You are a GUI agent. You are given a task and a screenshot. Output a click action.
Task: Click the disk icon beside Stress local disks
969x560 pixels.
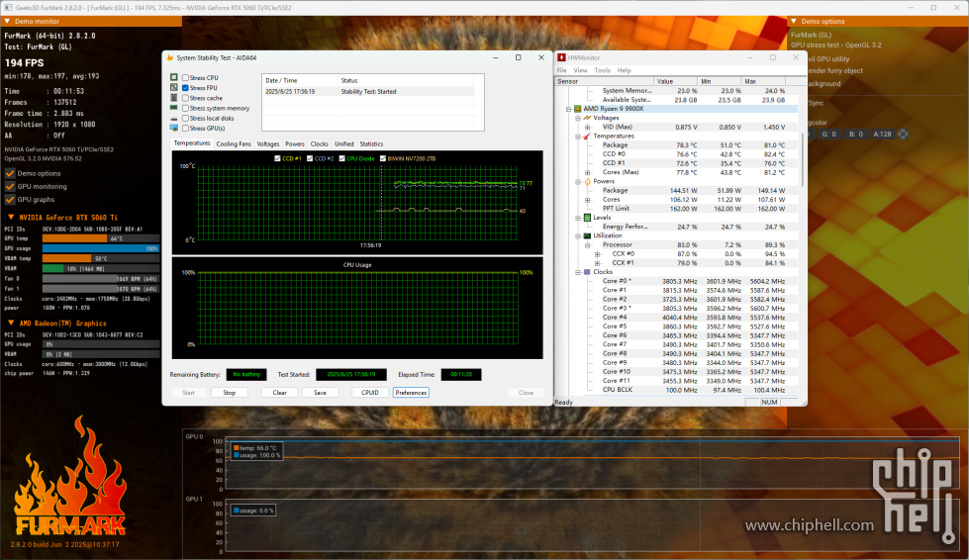pyautogui.click(x=174, y=119)
